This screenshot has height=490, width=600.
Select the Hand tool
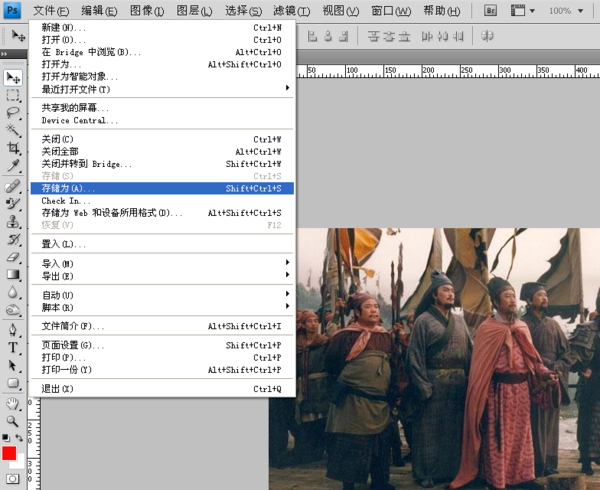[13, 404]
